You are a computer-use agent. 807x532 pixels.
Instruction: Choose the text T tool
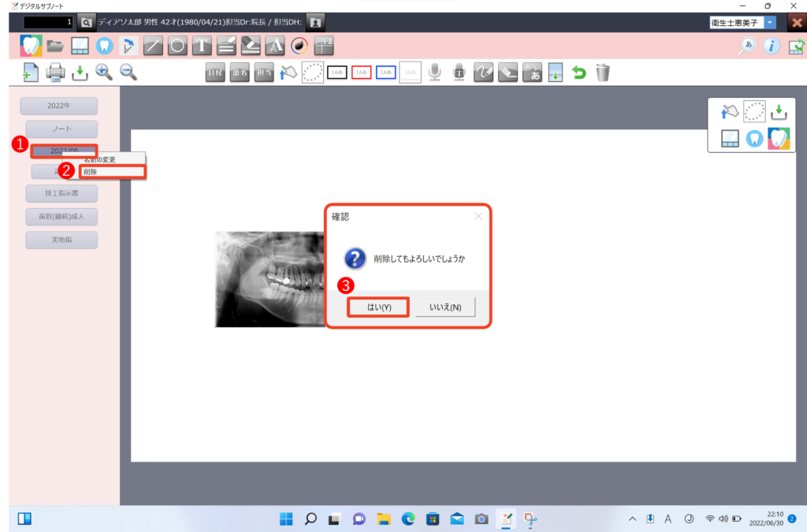coord(202,46)
